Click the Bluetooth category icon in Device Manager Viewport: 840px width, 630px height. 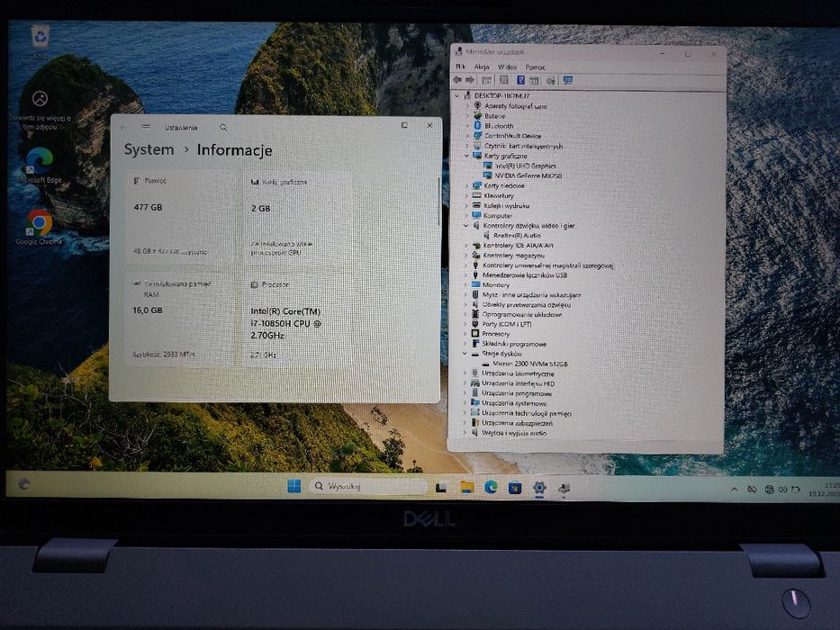tap(477, 125)
